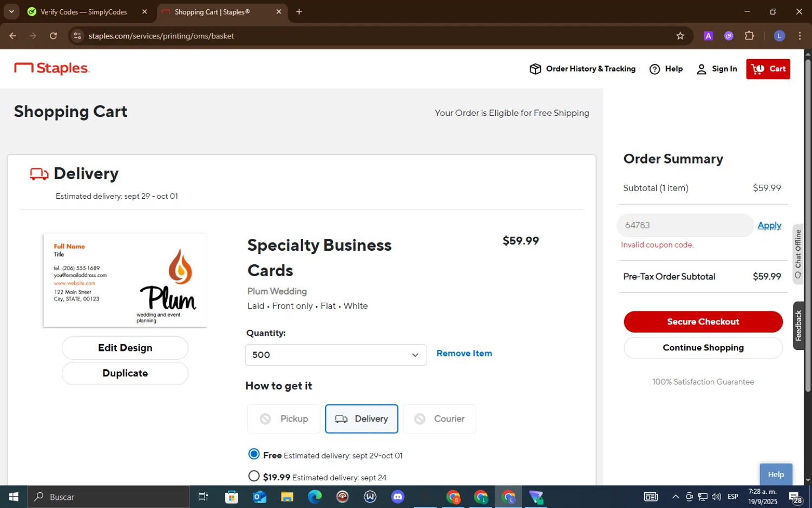The image size is (812, 508).
Task: Select the Shopping Cart Staples tab
Action: point(212,12)
